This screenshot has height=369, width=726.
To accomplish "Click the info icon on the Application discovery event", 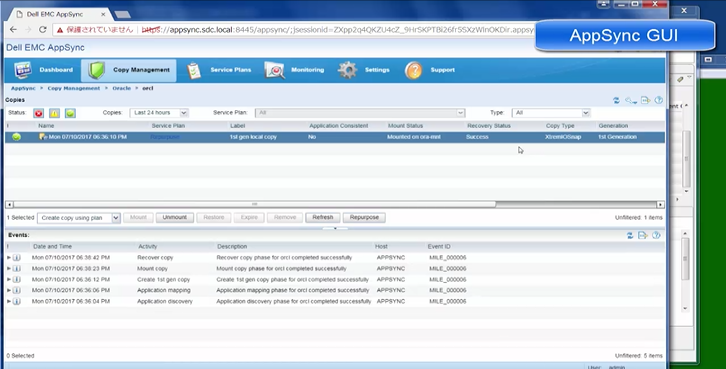I will [17, 301].
